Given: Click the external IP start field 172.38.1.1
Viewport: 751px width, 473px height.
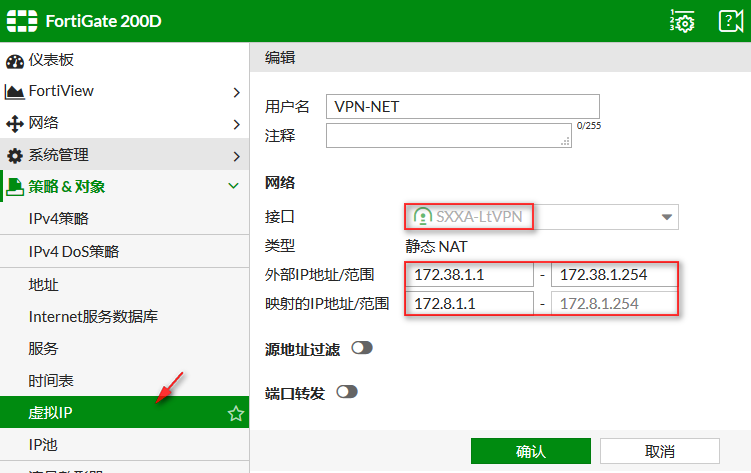Looking at the screenshot, I should [x=469, y=275].
